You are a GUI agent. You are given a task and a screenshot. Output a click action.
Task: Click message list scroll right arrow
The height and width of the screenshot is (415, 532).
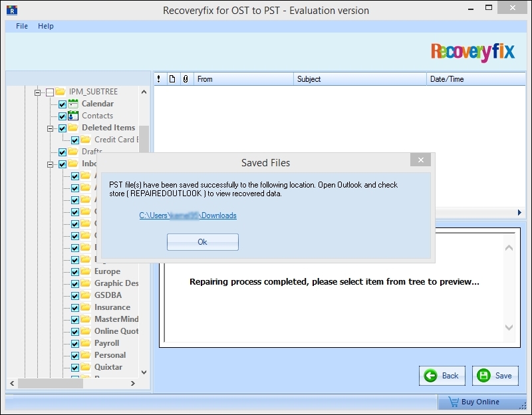click(519, 212)
